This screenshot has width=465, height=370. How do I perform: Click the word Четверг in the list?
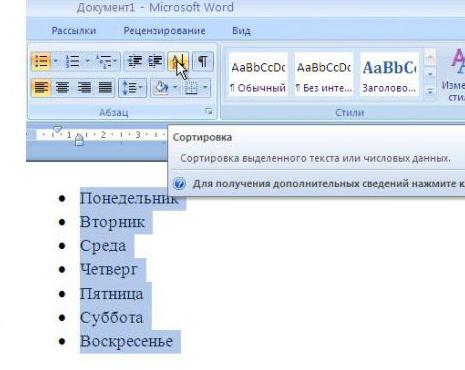109,269
